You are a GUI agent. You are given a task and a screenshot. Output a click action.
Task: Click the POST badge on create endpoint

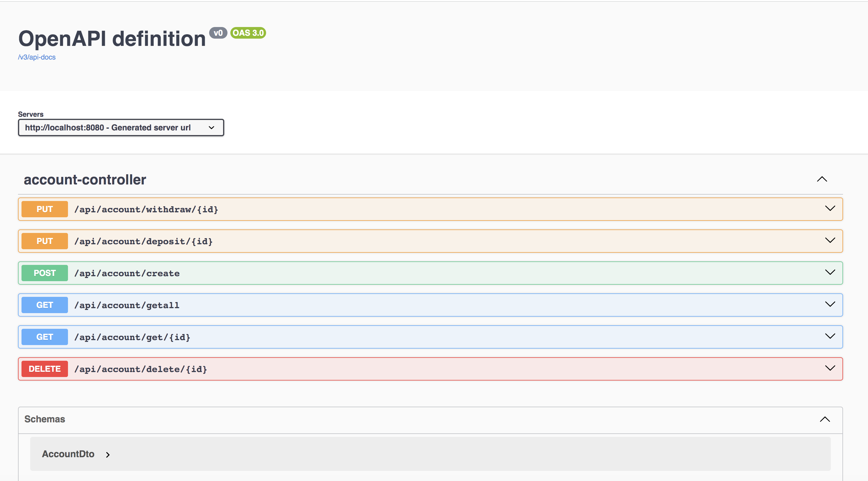pyautogui.click(x=44, y=273)
